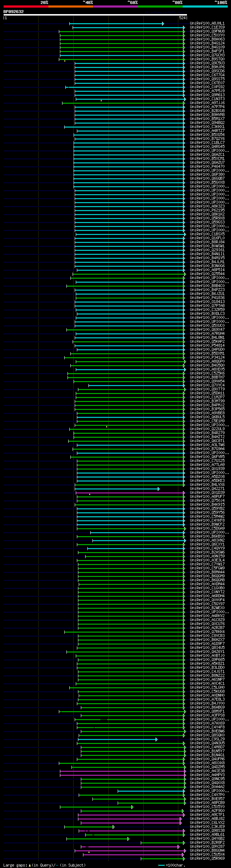Pick the UniRef100_Q8MXF1 hit name

click(x=207, y=711)
